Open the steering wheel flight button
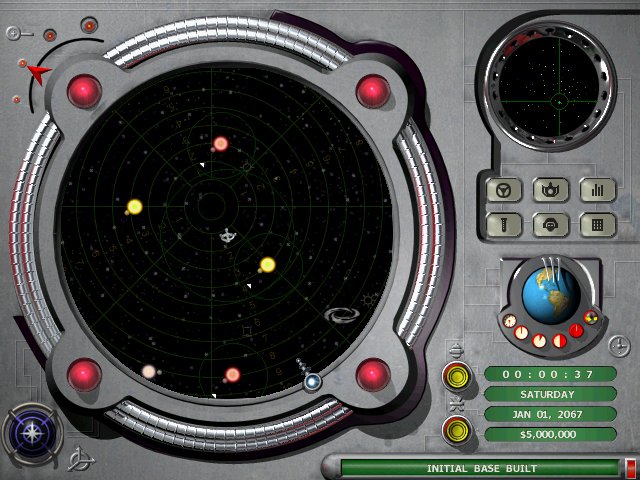Viewport: 640px width, 480px height. click(504, 190)
